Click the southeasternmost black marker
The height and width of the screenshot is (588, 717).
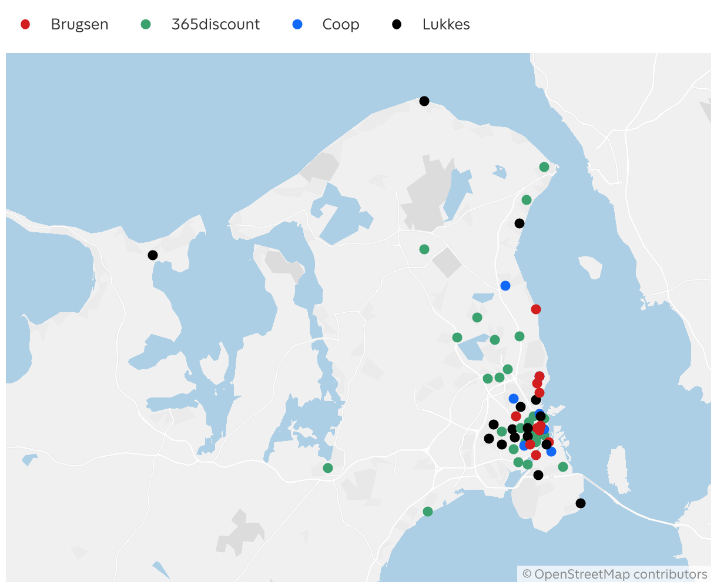pos(581,503)
